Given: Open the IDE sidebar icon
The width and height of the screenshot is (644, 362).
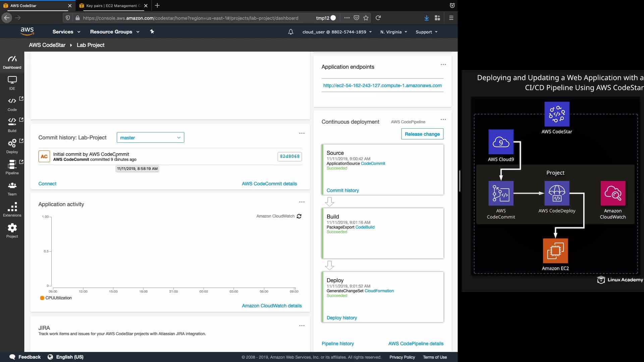Looking at the screenshot, I should pyautogui.click(x=12, y=83).
